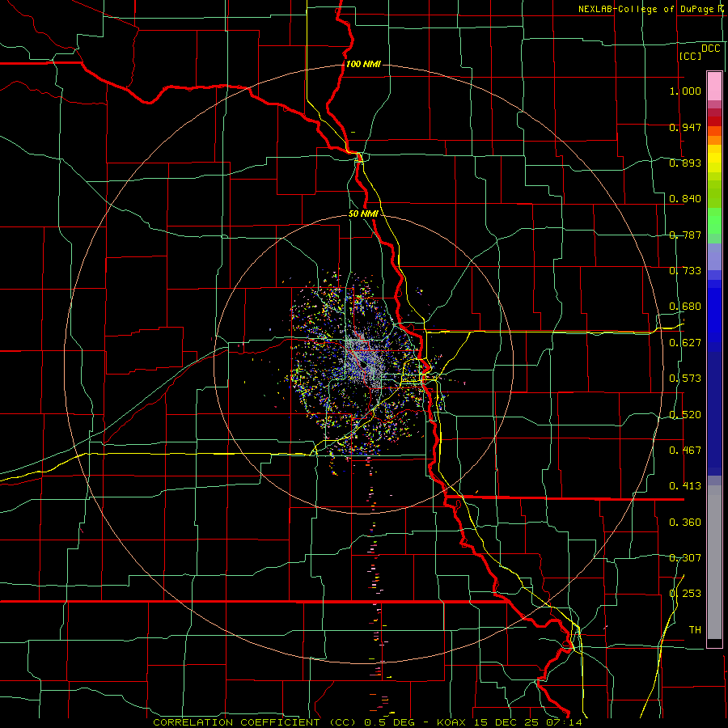Click the 100 NMI range ring label
Image resolution: width=728 pixels, height=728 pixels.
coord(363,64)
